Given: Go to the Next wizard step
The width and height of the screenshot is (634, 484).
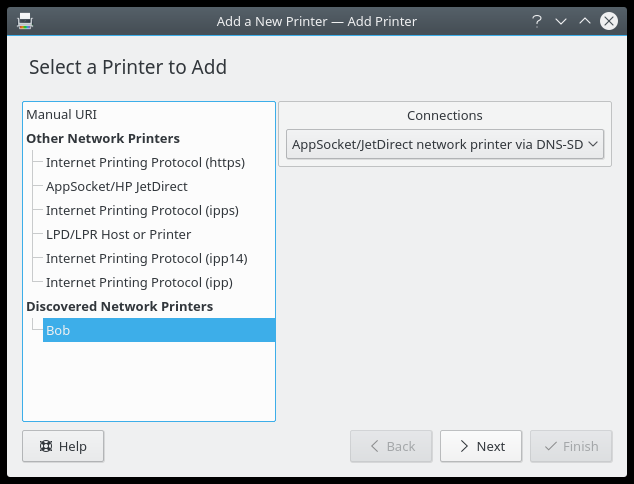Looking at the screenshot, I should click(x=481, y=446).
